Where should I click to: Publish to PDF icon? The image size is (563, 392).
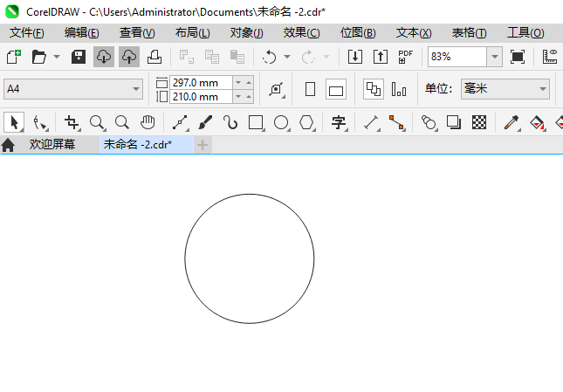coord(406,57)
